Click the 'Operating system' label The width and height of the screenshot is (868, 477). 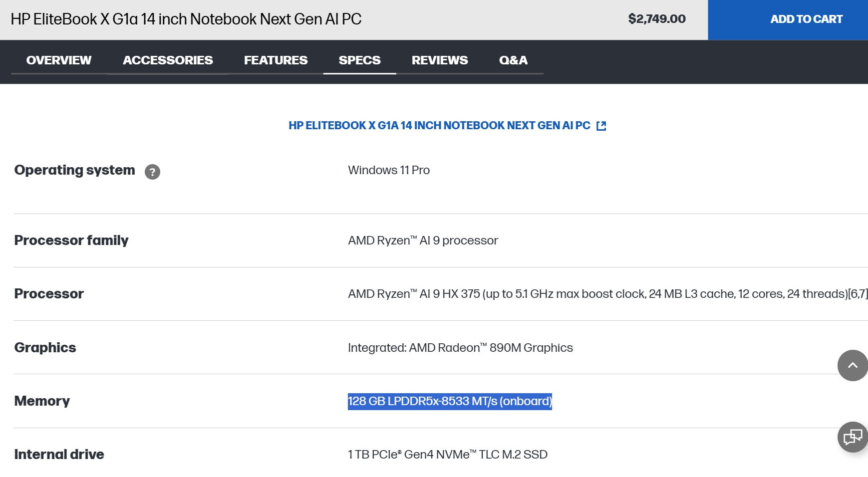coord(74,170)
